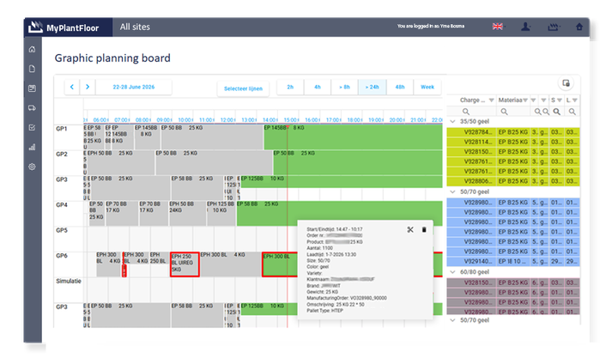Open the Home page in the sidebar

pos(32,49)
